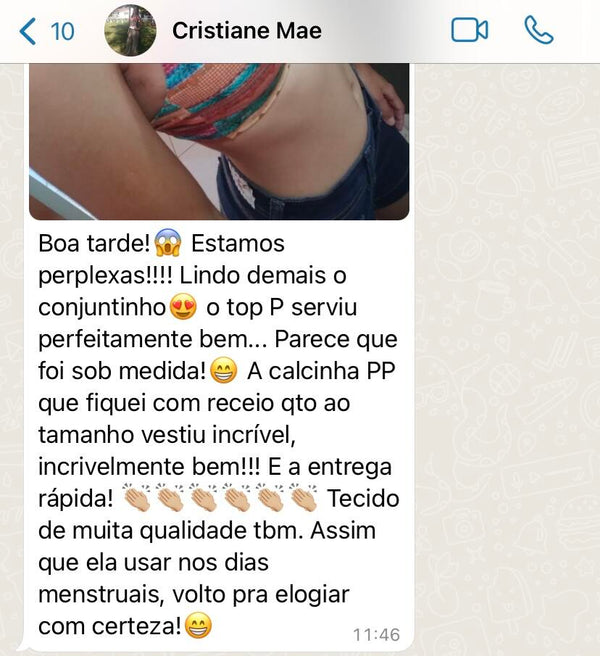
Task: Open Cristiane Mae's profile picture
Action: 130,30
